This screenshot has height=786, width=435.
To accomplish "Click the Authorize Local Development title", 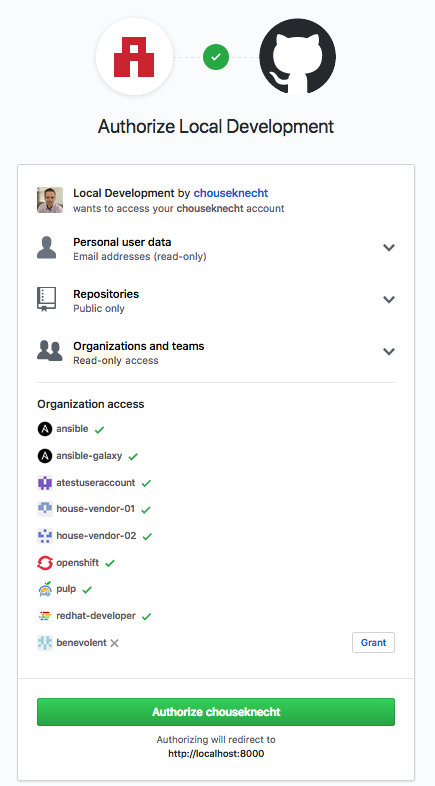I will coord(216,126).
